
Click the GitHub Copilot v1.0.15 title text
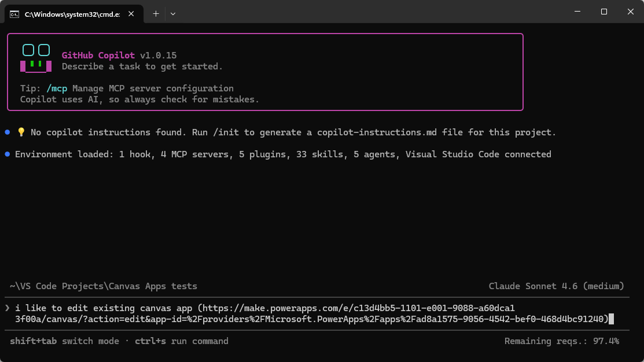pos(119,56)
